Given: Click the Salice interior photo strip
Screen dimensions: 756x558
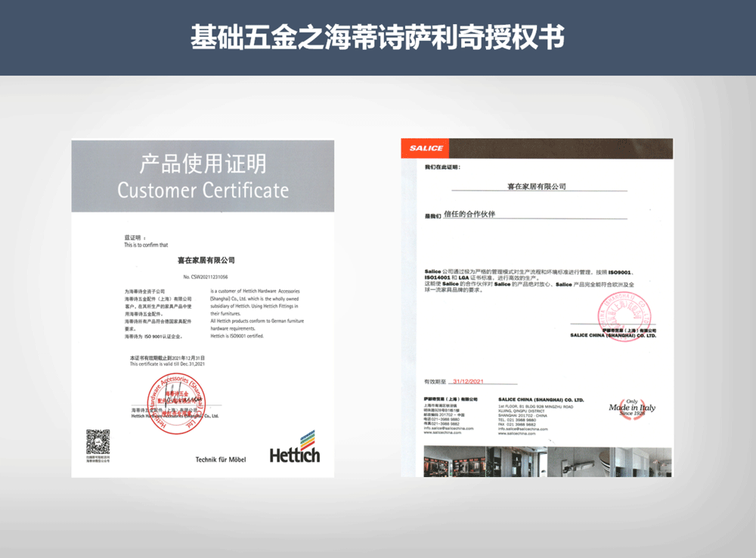Looking at the screenshot, I should 547,462.
